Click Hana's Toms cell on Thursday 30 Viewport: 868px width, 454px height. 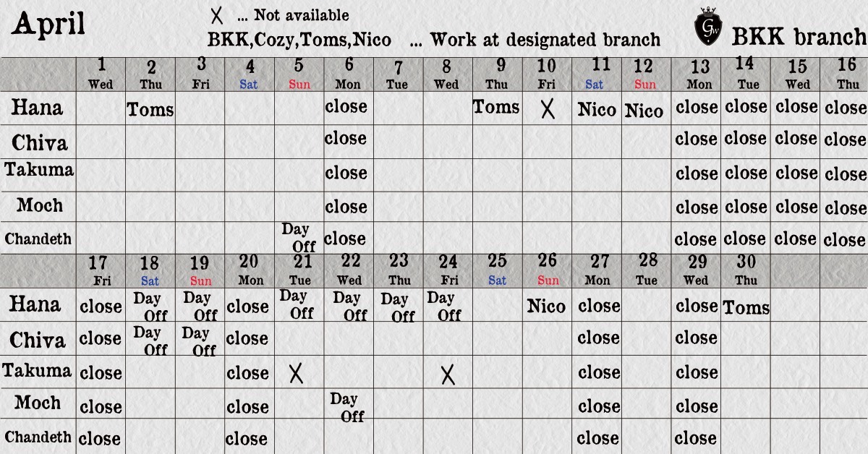746,308
